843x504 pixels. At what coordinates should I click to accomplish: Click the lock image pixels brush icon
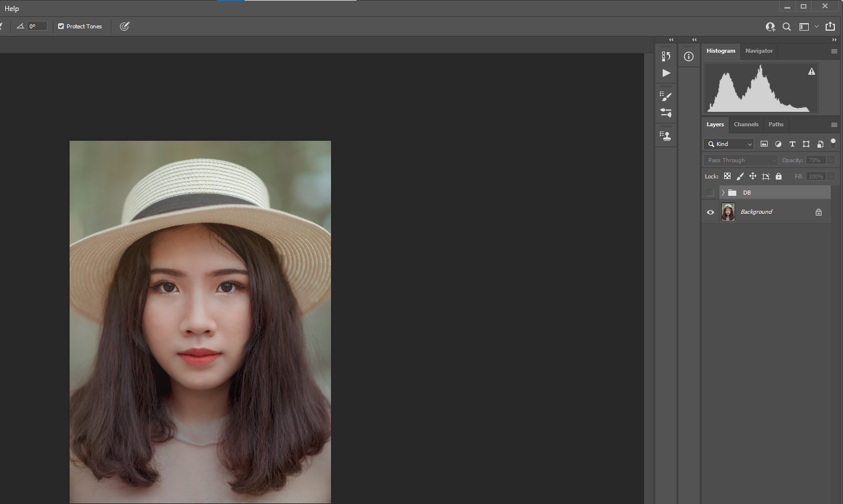(x=740, y=176)
